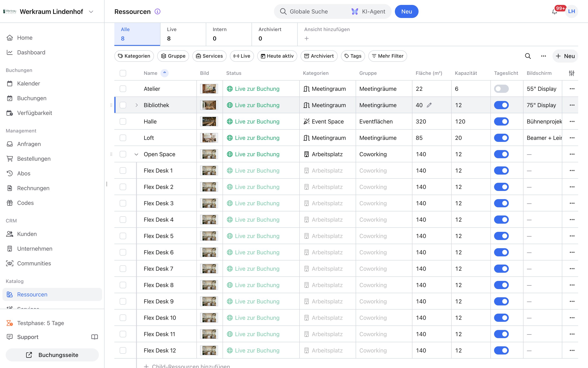
Task: Open the Kategorien filter dropdown
Action: pos(134,56)
